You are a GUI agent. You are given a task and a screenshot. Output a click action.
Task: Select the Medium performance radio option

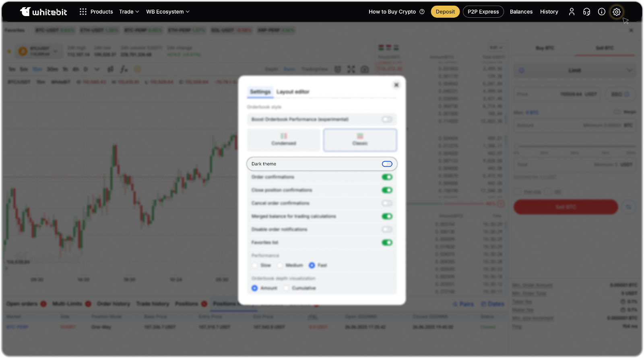[280, 265]
